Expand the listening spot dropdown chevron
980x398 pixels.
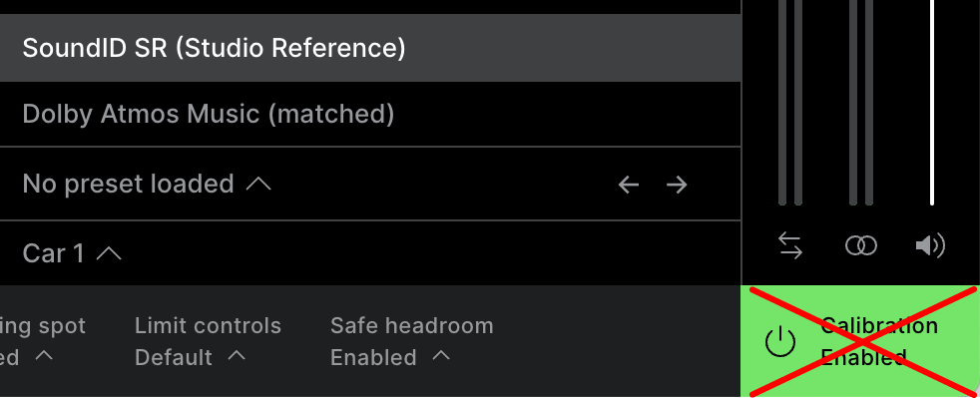[x=44, y=356]
